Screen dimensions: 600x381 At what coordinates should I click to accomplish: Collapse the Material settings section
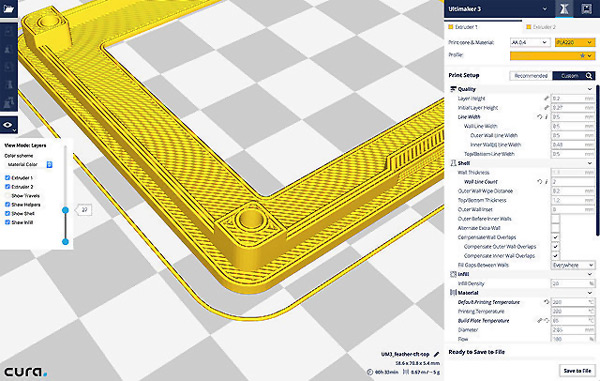589,293
